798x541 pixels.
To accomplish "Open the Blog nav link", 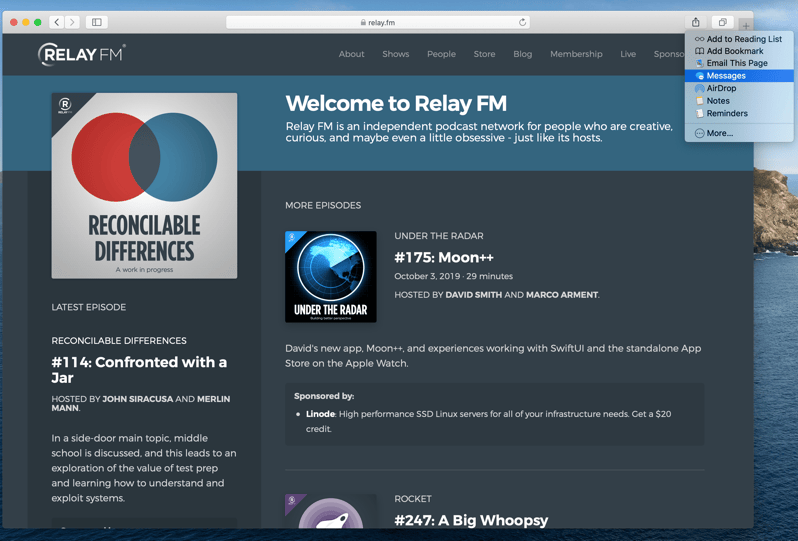I will point(522,54).
